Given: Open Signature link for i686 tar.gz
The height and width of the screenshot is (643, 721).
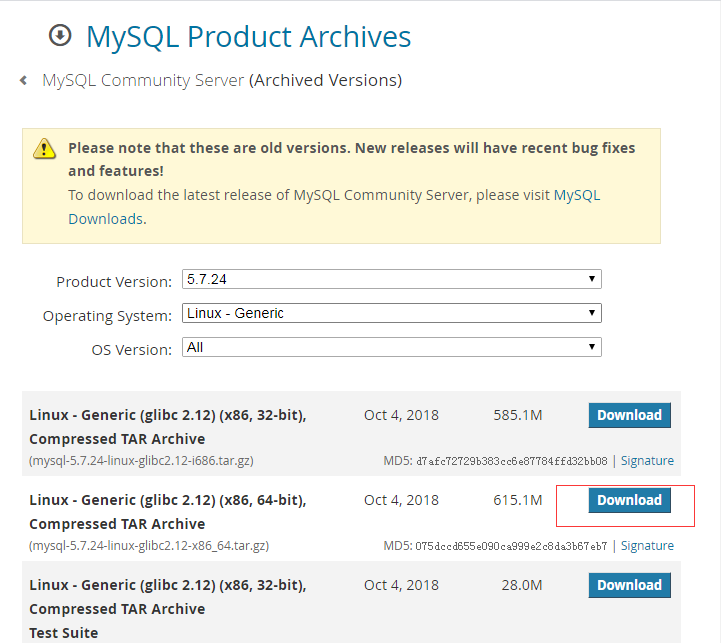Looking at the screenshot, I should [647, 461].
